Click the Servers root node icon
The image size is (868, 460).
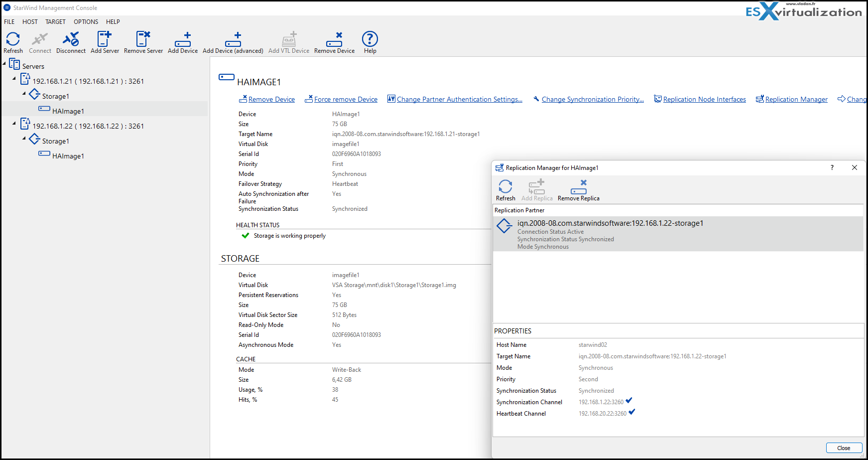14,64
